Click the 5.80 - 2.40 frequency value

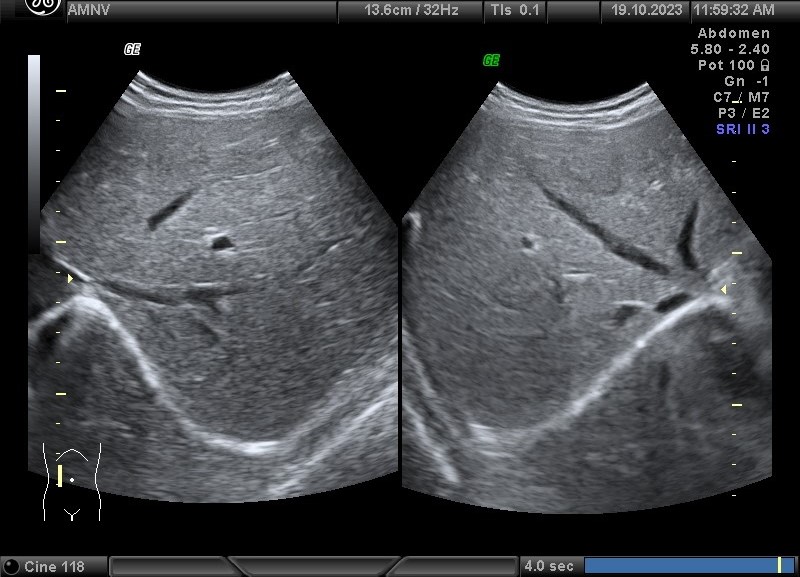pyautogui.click(x=730, y=49)
